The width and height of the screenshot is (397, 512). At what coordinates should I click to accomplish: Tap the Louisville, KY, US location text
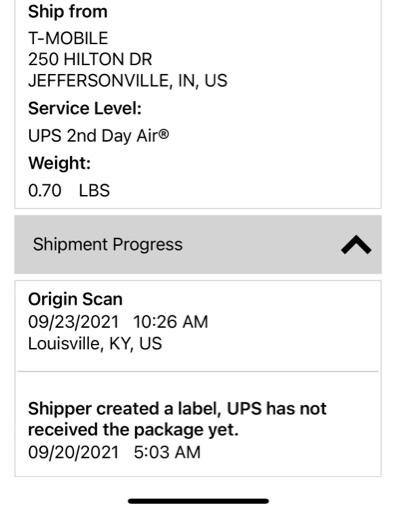(x=95, y=344)
